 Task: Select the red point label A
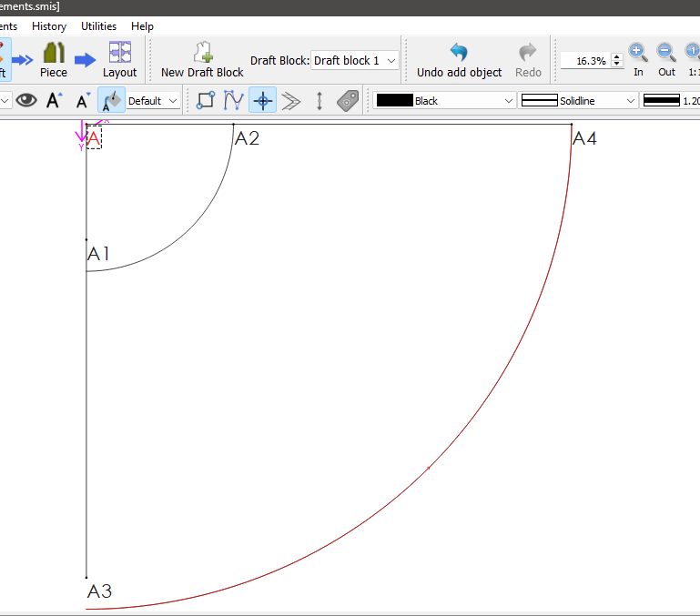point(94,138)
